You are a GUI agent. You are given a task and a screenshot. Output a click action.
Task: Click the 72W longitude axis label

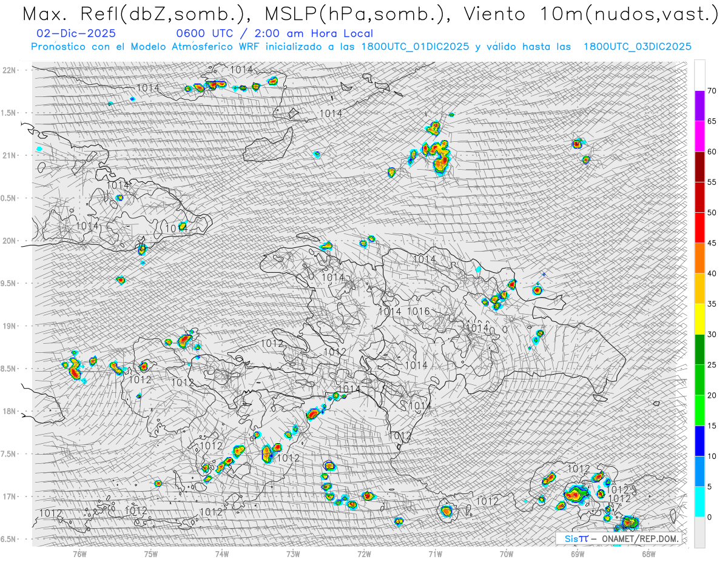pyautogui.click(x=364, y=554)
